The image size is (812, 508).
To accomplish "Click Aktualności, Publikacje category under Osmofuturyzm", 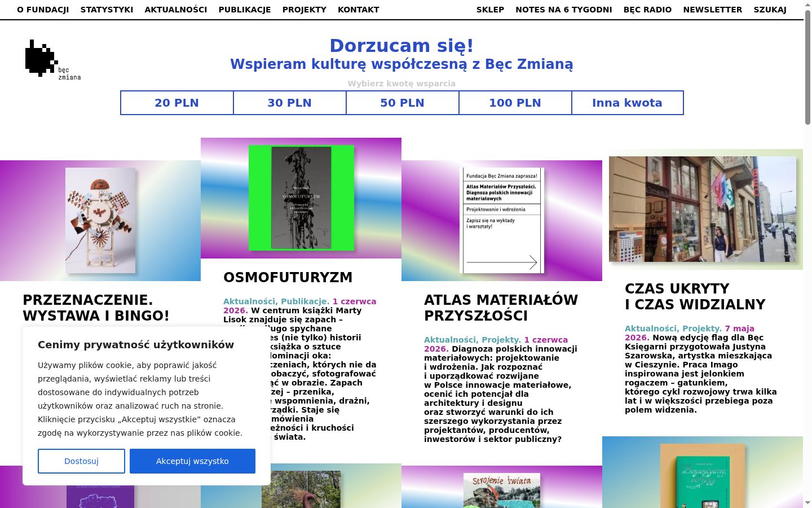I will point(276,301).
